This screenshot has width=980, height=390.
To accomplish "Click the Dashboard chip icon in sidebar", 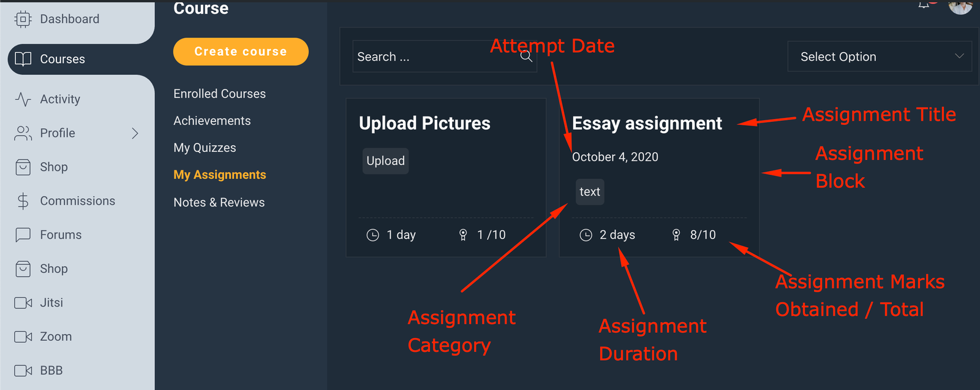I will (23, 19).
